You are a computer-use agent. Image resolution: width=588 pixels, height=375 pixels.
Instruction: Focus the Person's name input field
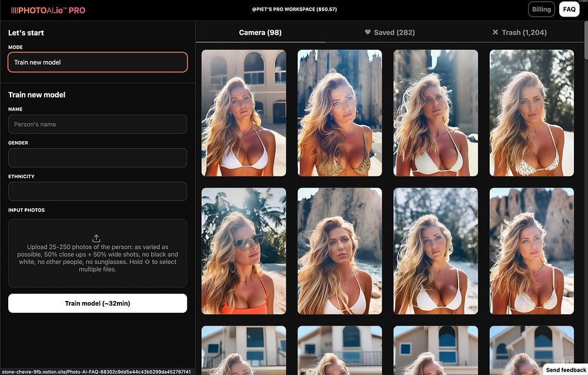[x=98, y=124]
